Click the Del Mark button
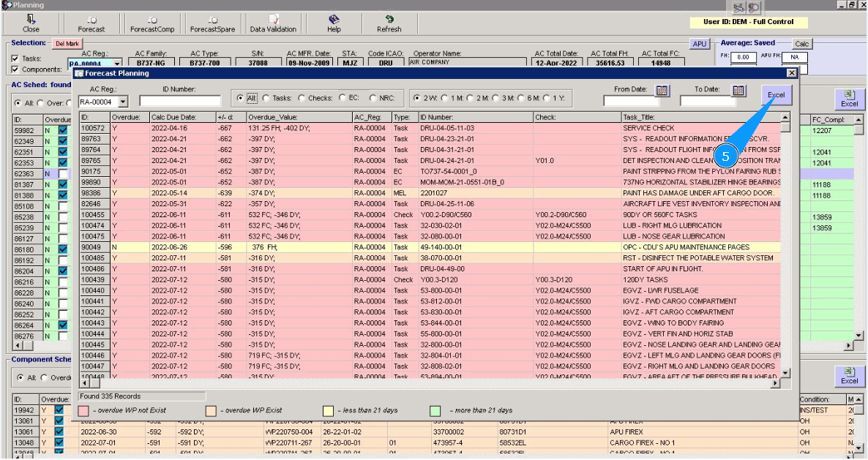This screenshot has width=868, height=460. (x=67, y=44)
